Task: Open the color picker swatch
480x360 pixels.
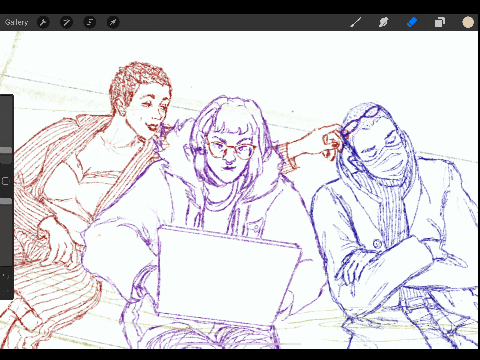Action: coord(468,22)
